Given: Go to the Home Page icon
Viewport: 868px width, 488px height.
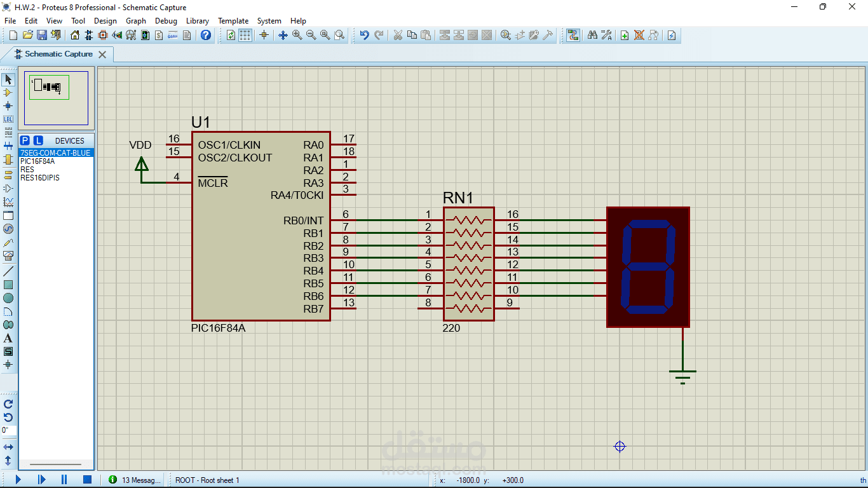Looking at the screenshot, I should 75,35.
